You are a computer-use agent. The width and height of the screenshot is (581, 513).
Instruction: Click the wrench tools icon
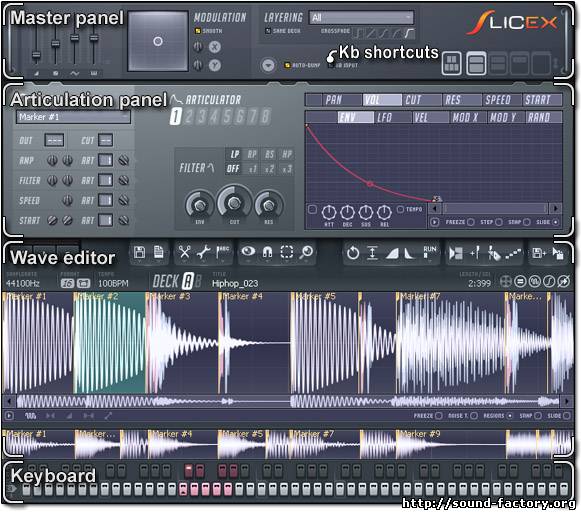203,252
